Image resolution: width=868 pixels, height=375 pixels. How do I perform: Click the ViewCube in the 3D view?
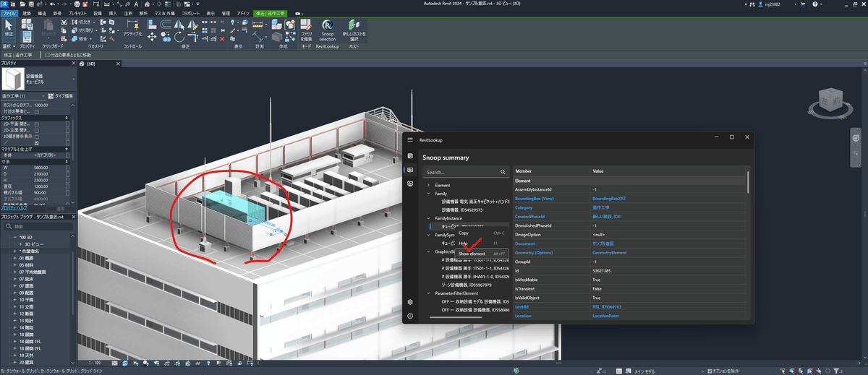[x=829, y=100]
